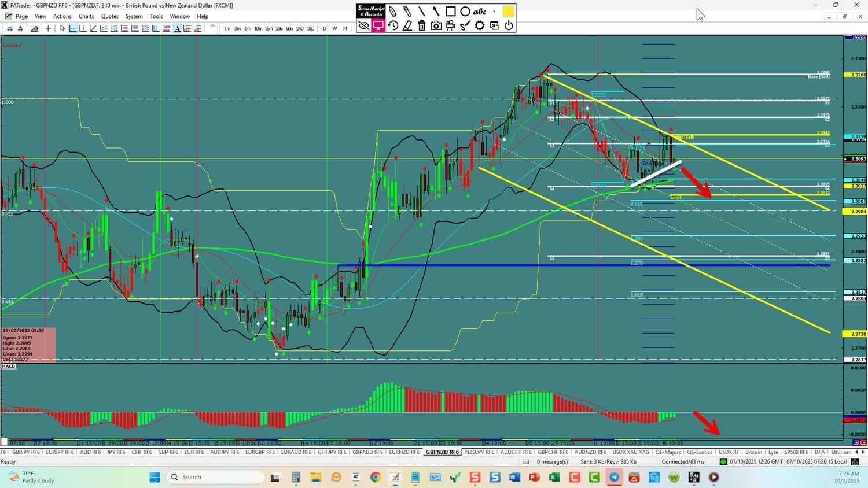Open the Page menu
This screenshot has height=488, width=868.
(22, 16)
